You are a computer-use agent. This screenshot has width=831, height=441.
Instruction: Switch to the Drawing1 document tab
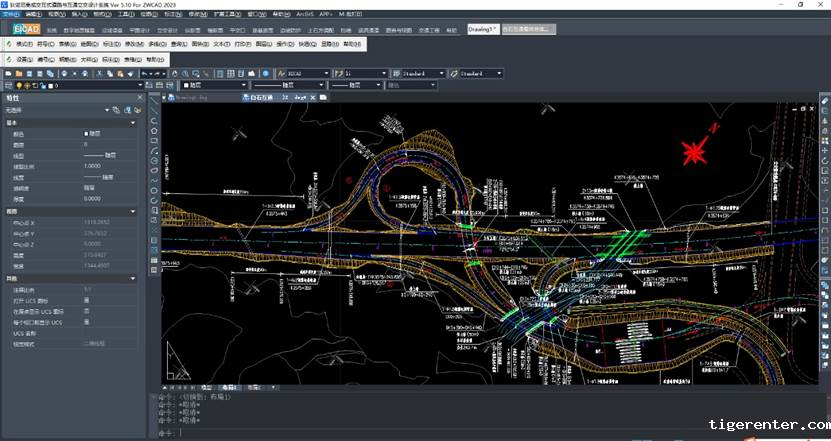coord(482,29)
